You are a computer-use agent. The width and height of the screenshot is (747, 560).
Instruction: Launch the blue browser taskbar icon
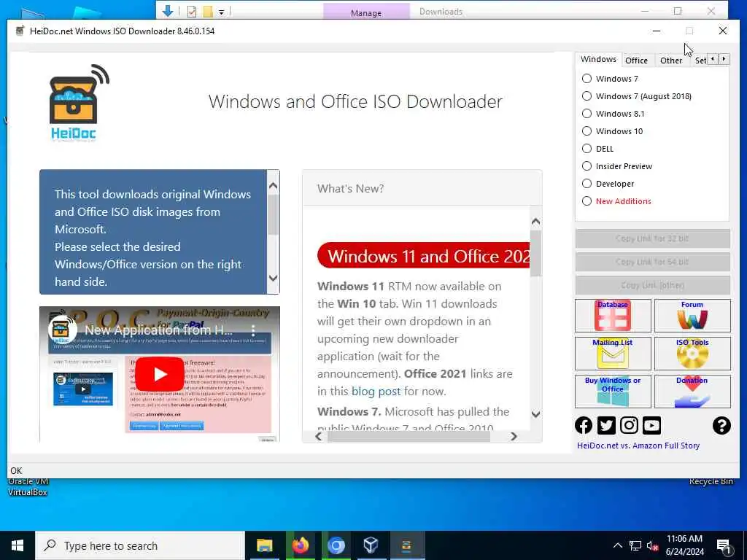point(336,545)
